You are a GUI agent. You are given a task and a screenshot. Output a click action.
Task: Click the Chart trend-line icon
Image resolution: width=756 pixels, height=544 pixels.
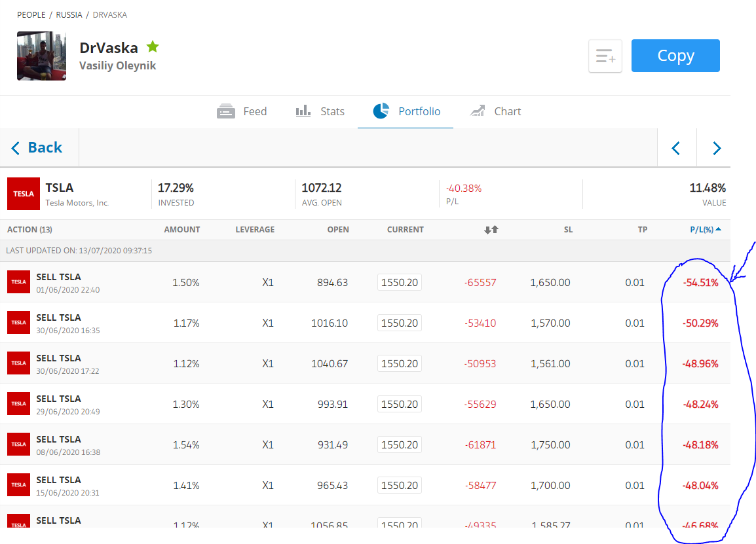coord(478,111)
